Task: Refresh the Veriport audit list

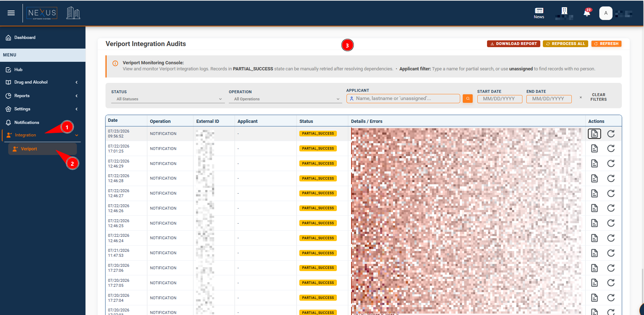Action: tap(606, 44)
